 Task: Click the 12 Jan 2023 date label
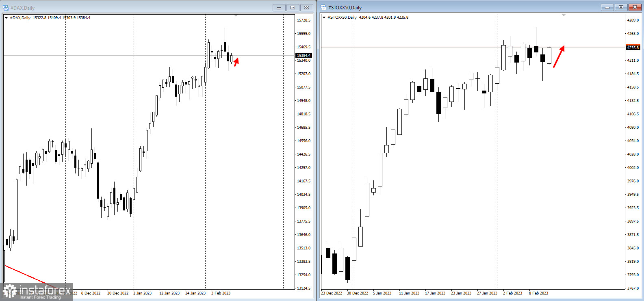[169, 293]
